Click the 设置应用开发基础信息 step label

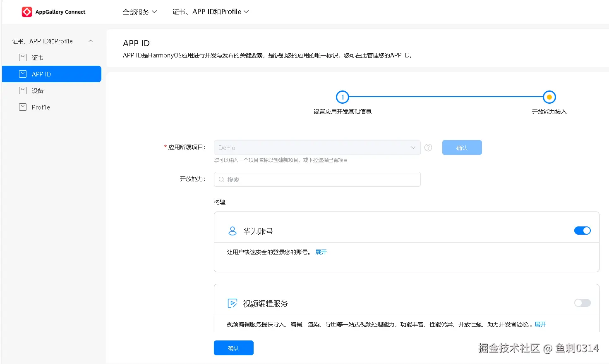(x=343, y=112)
